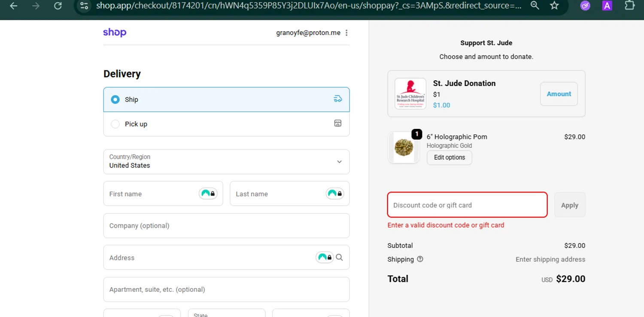Viewport: 644px width, 317px height.
Task: Click the Amount button for St. Jude
Action: pos(559,94)
